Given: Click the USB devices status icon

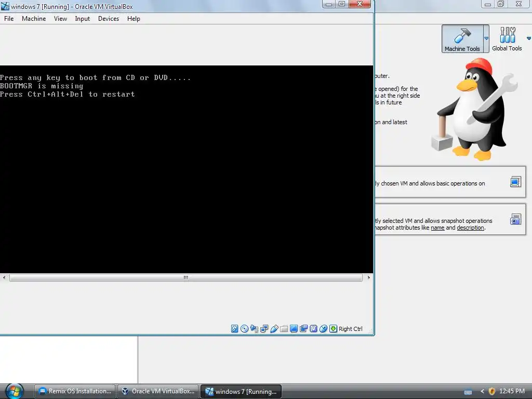Looking at the screenshot, I should (274, 328).
